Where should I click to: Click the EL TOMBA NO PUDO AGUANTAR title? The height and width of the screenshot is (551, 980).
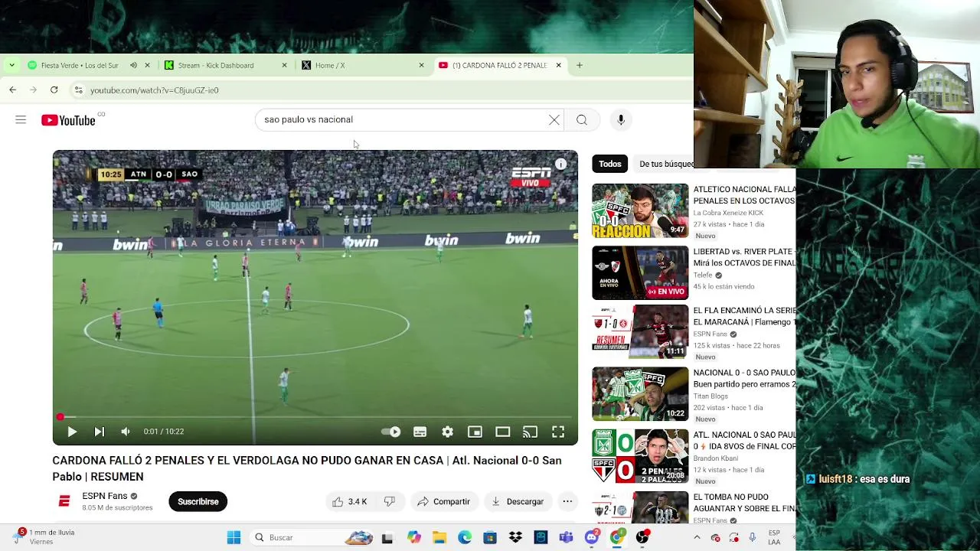click(744, 503)
